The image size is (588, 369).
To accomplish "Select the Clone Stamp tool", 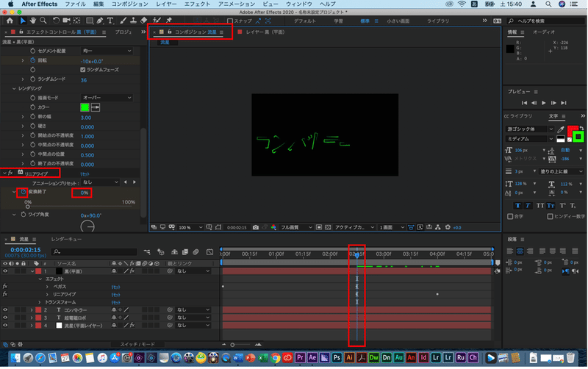I will point(133,21).
